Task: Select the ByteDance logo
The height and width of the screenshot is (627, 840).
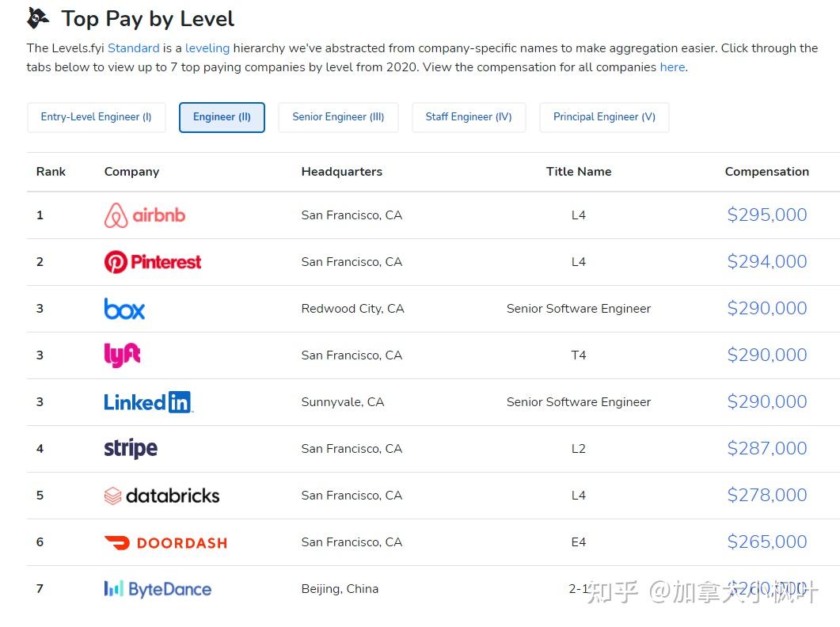Action: coord(158,589)
